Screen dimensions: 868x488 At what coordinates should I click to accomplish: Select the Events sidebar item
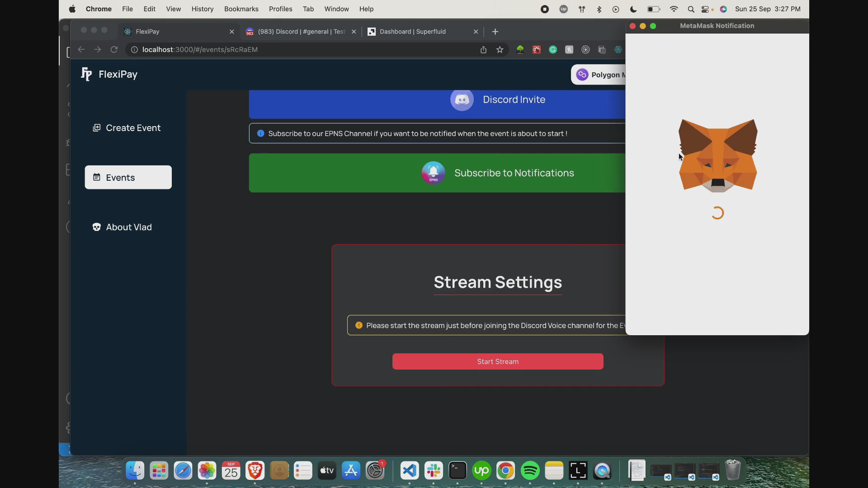(128, 178)
